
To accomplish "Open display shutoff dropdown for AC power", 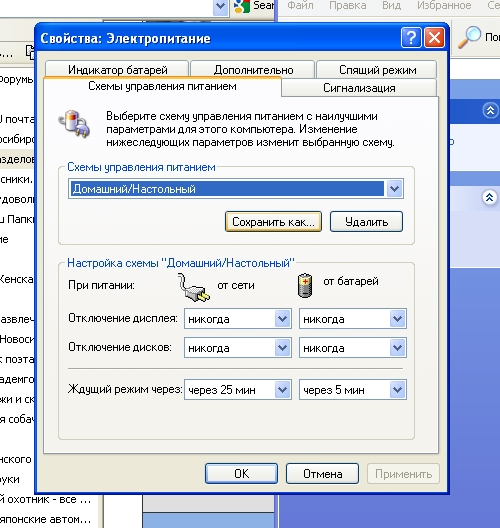I will (x=282, y=319).
